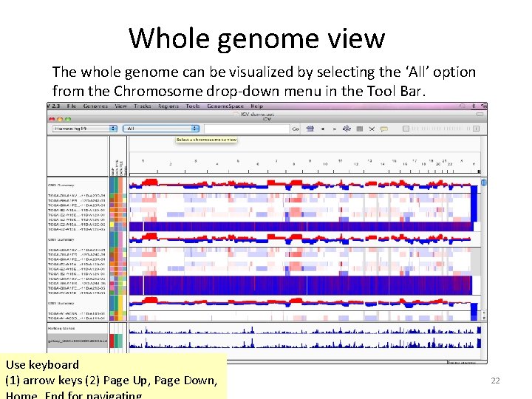Viewport: 532px width, 399px height.
Task: Select the RefSeq Genes track name
Action: pos(61,328)
